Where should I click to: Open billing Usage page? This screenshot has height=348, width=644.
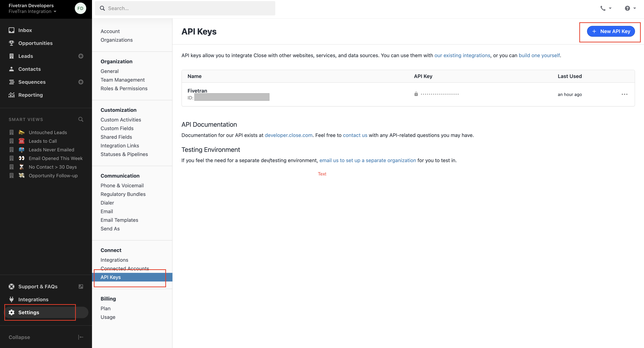click(x=108, y=317)
